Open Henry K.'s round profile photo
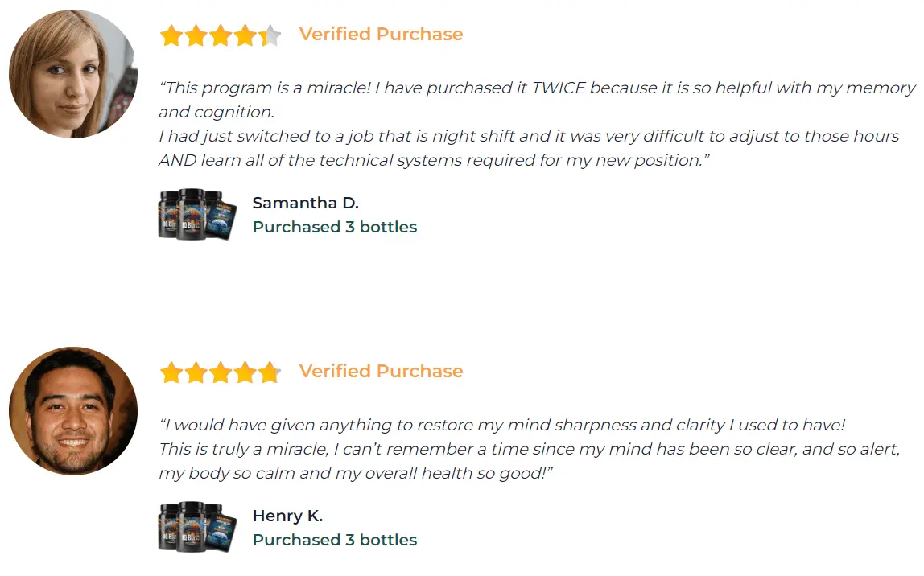The width and height of the screenshot is (924, 576). pos(73,411)
